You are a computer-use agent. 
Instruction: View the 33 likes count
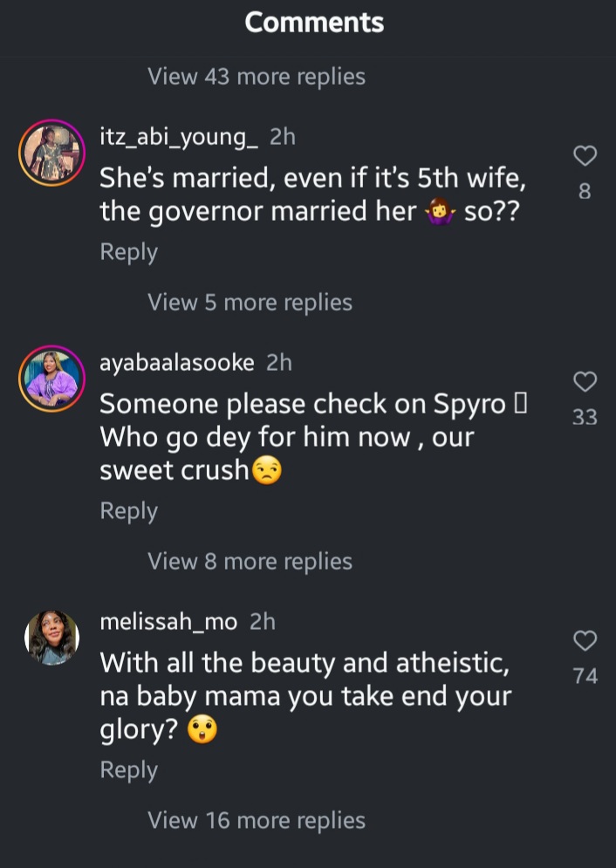tap(585, 418)
